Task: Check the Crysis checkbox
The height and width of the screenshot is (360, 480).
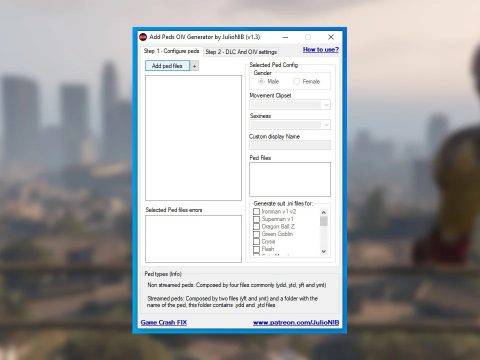Action: coord(256,242)
